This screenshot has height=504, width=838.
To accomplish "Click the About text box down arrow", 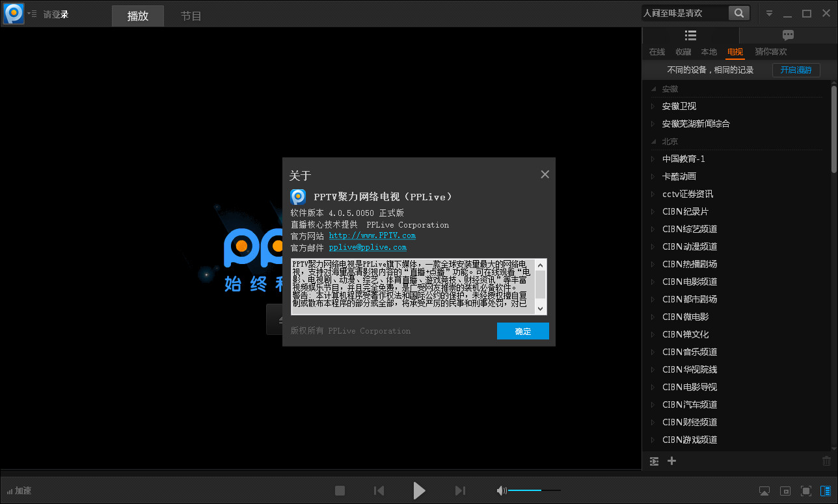I will [x=541, y=309].
